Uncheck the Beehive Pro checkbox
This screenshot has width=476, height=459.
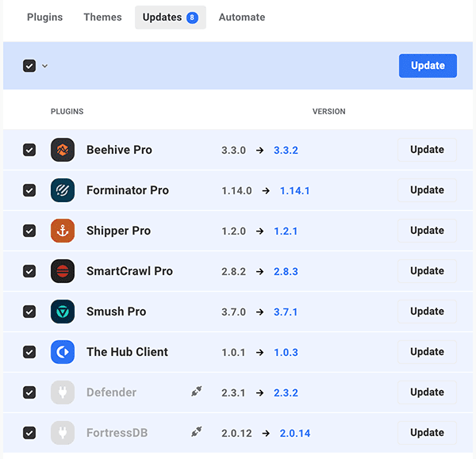[x=29, y=150]
